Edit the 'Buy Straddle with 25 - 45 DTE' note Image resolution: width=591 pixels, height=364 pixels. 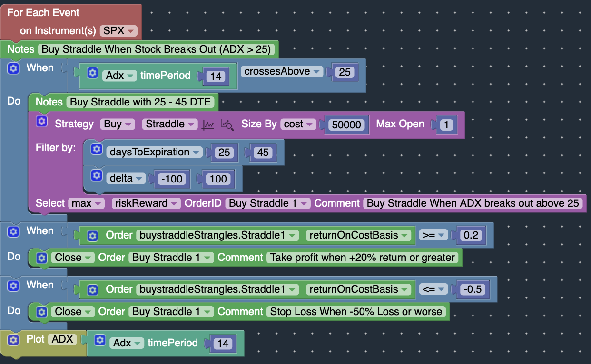coord(141,102)
